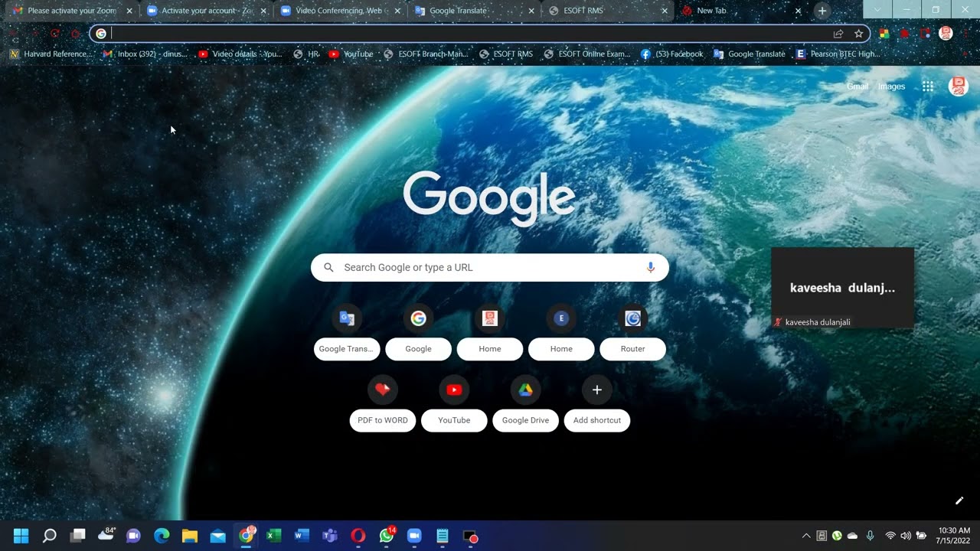Open the YouTube bookmark in bookmarks bar
The width and height of the screenshot is (980, 551).
(351, 54)
